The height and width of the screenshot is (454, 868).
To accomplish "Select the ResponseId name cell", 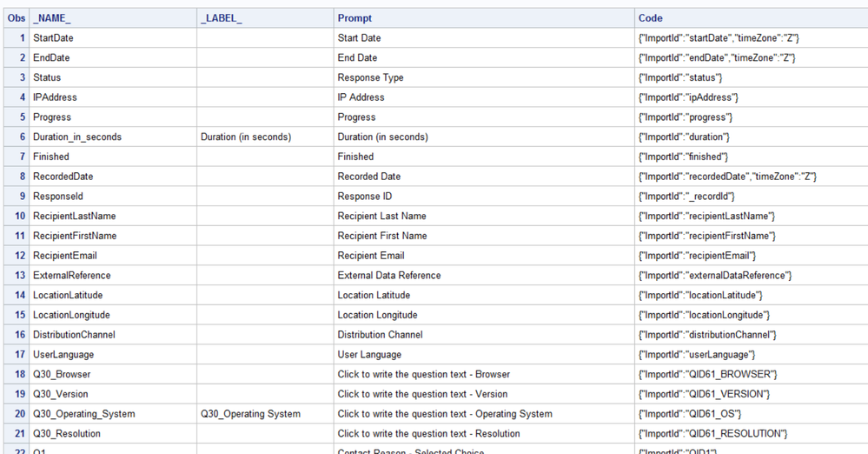I will coord(58,197).
